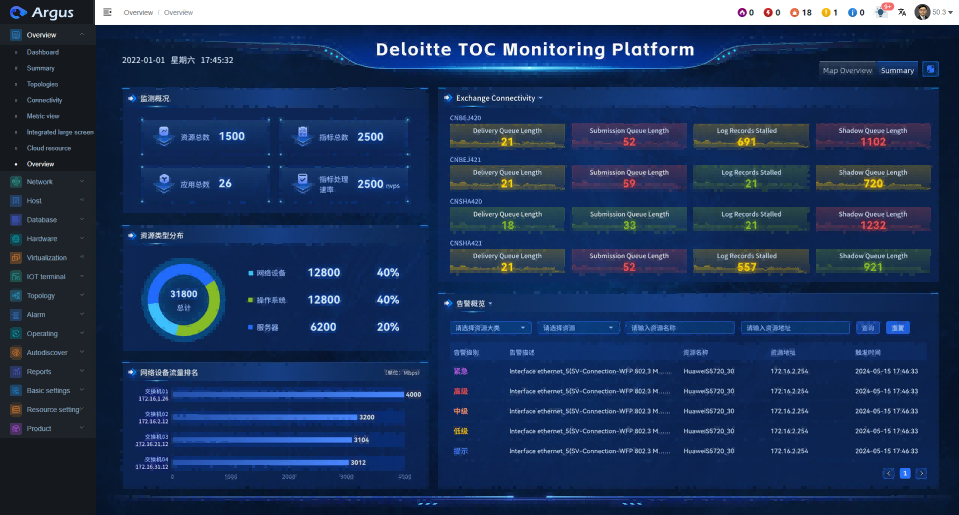Click the 31800 resource distribution donut chart
This screenshot has height=515, width=959.
[x=183, y=300]
